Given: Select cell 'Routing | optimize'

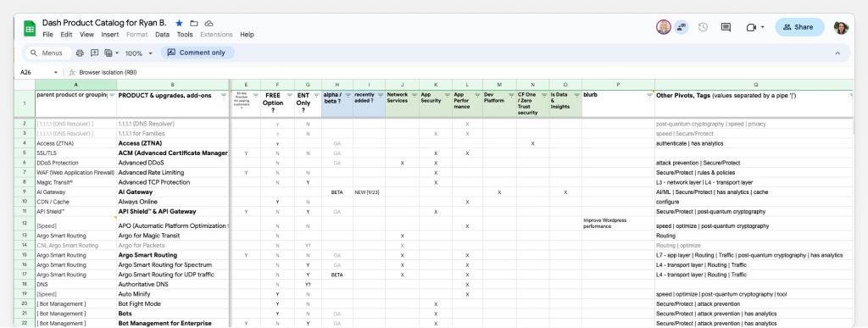Looking at the screenshot, I should [754, 245].
